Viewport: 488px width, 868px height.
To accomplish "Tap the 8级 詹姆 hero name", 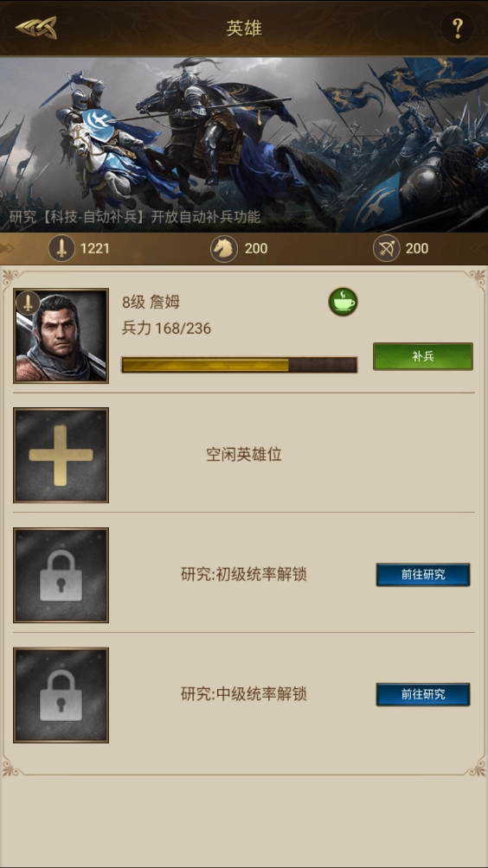I will (x=151, y=303).
